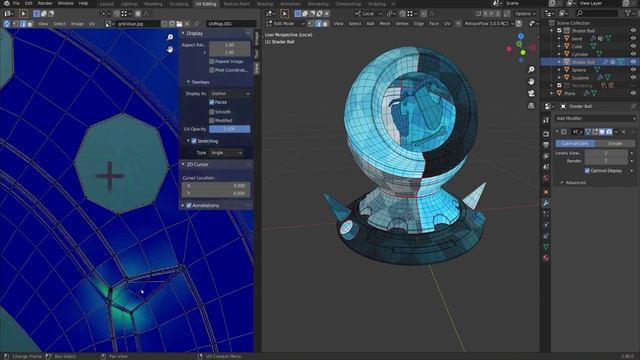Click the Blender logo icon in menu bar
This screenshot has width=640, height=360.
[x=7, y=3]
